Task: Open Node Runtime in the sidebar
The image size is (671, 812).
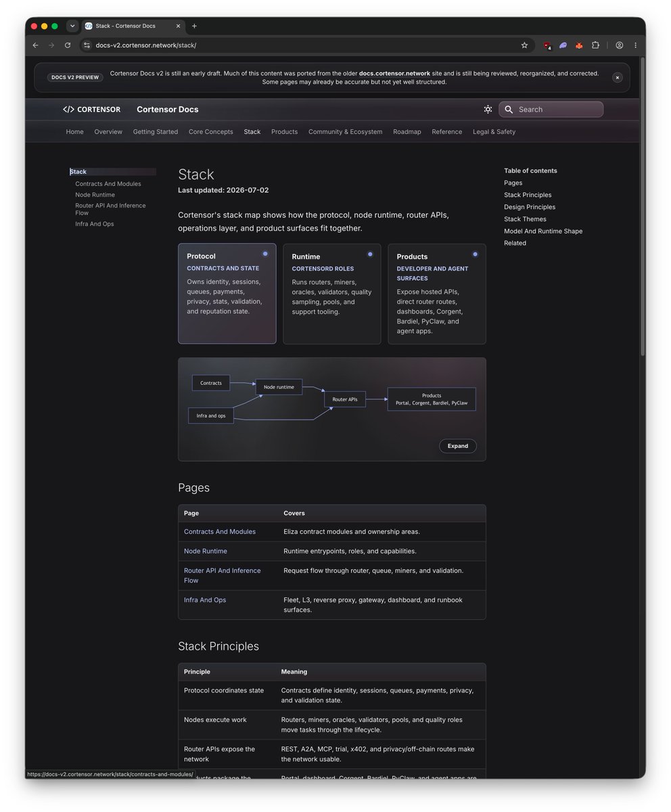Action: pos(95,195)
